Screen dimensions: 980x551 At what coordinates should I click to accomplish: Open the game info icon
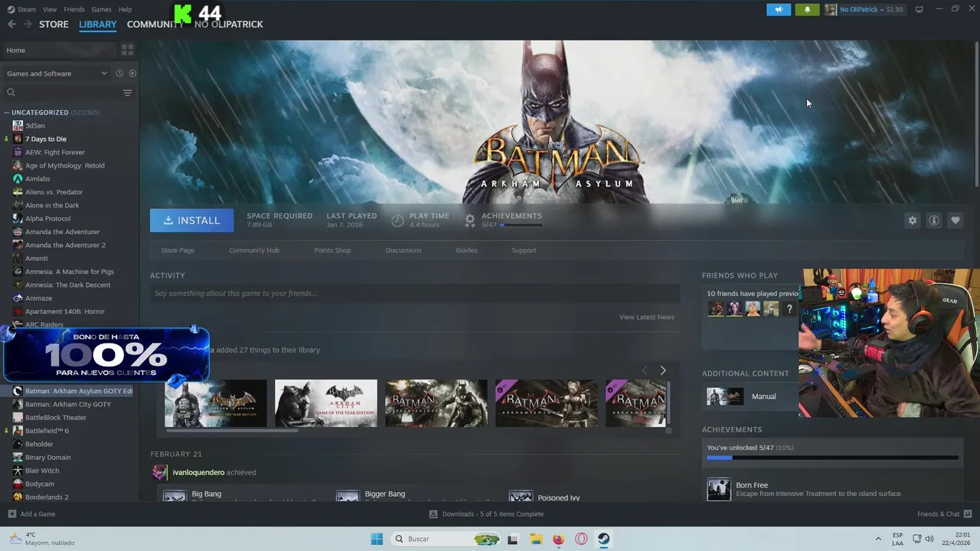tap(933, 220)
